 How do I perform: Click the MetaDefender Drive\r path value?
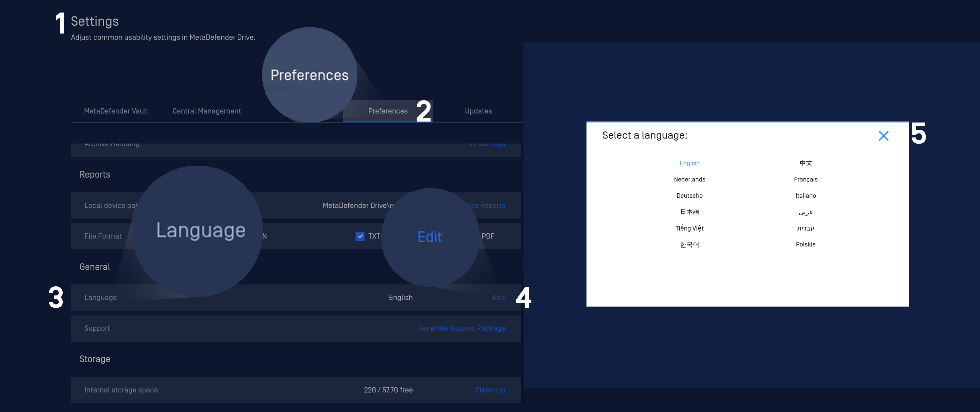(358, 206)
